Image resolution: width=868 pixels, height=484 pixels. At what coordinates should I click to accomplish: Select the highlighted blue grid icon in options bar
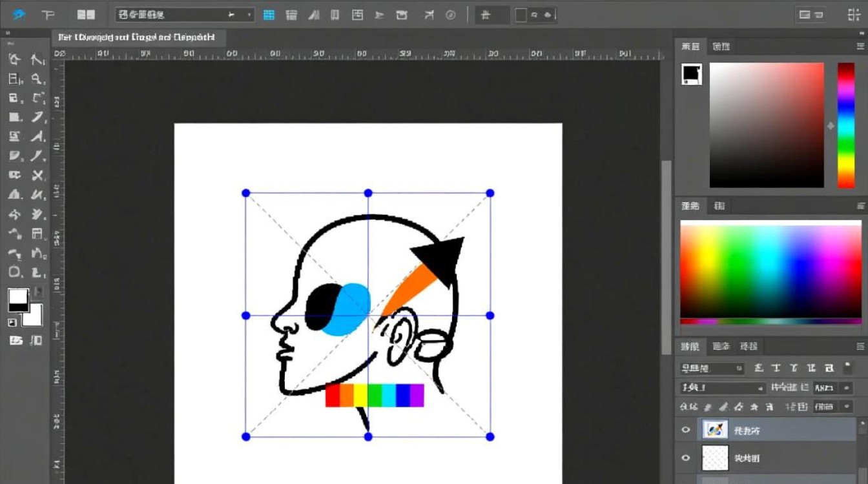(269, 15)
